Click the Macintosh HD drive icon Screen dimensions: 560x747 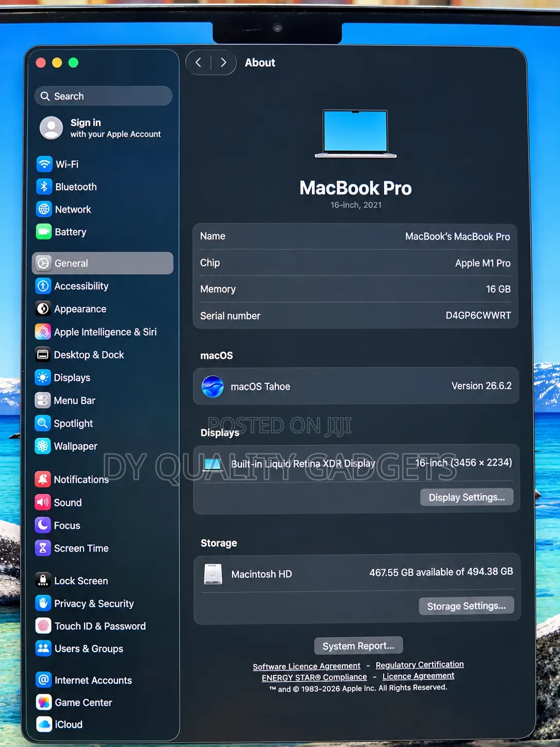[213, 574]
